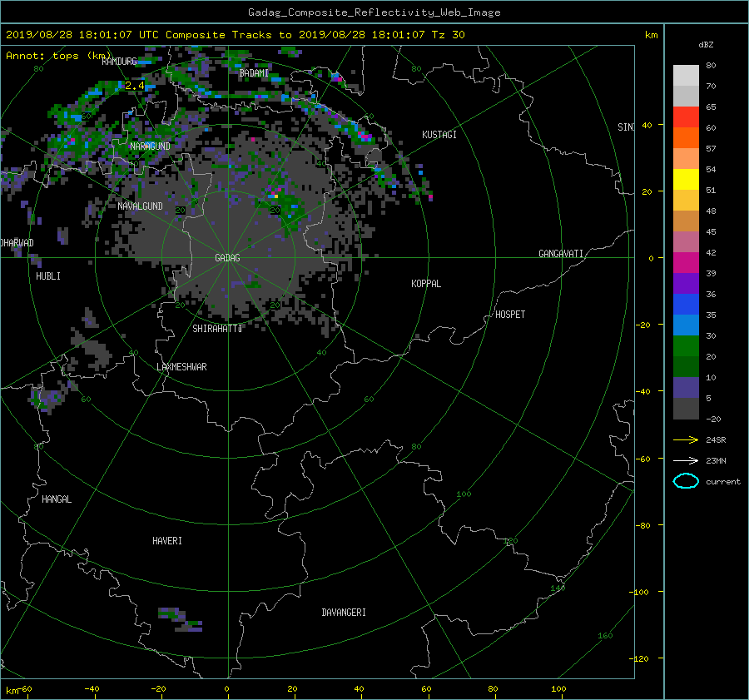
Task: Click the purple 39 dBZ legend swatch
Action: (686, 283)
